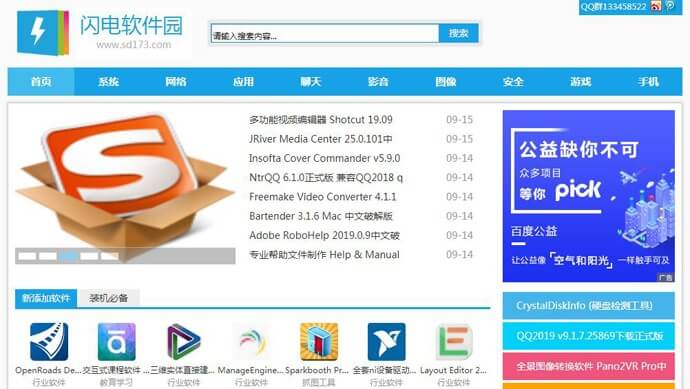Open the Pano2VR Pro banner button
The height and width of the screenshot is (389, 690).
(588, 366)
